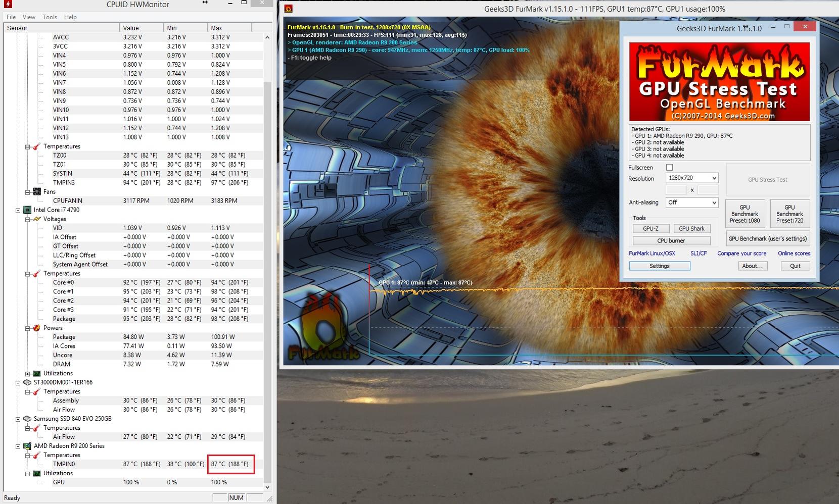The height and width of the screenshot is (504, 839).
Task: Collapse the Samsung SSD 840 EVO node
Action: point(18,419)
